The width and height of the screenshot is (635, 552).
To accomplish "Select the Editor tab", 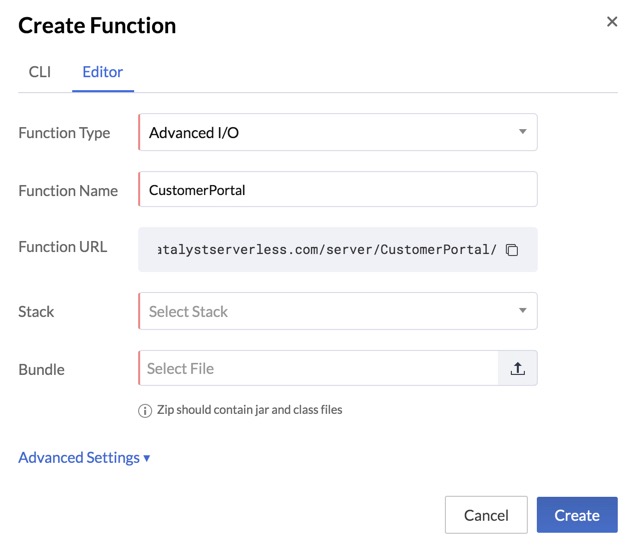I will [x=103, y=72].
